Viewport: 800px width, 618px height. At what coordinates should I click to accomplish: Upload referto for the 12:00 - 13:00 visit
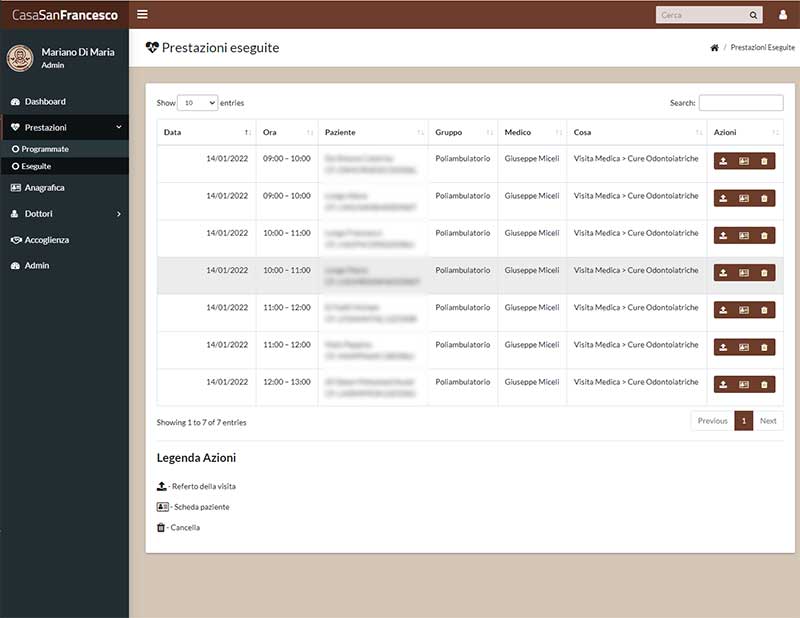point(723,384)
